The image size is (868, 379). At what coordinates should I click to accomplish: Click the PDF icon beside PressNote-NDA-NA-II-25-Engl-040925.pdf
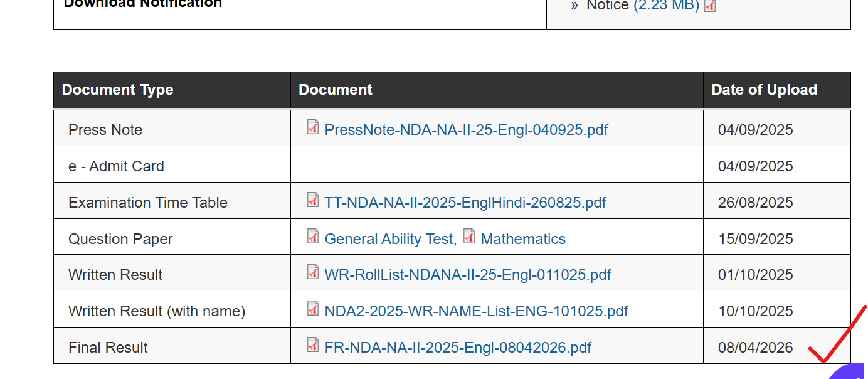[313, 129]
